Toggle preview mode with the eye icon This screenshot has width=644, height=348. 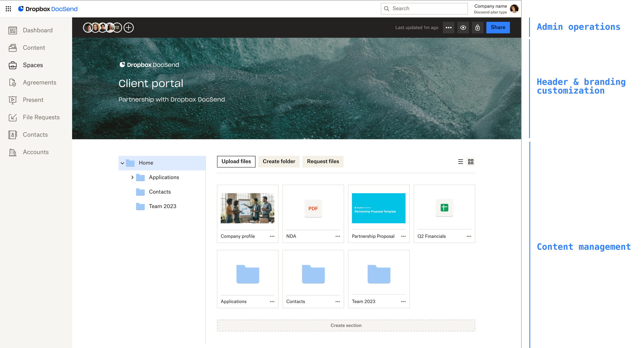coord(463,28)
